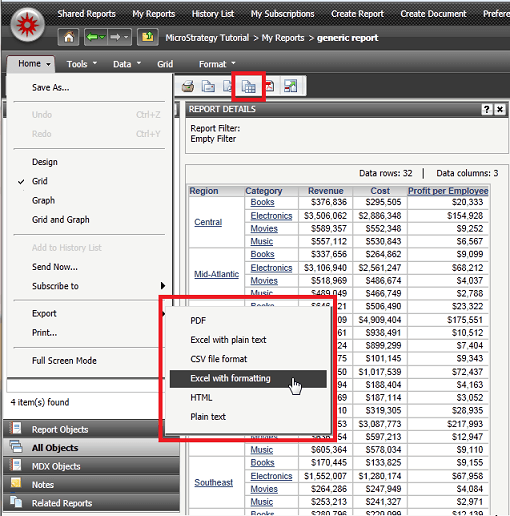The height and width of the screenshot is (516, 510).
Task: Export as Excel with formatting
Action: pos(248,378)
